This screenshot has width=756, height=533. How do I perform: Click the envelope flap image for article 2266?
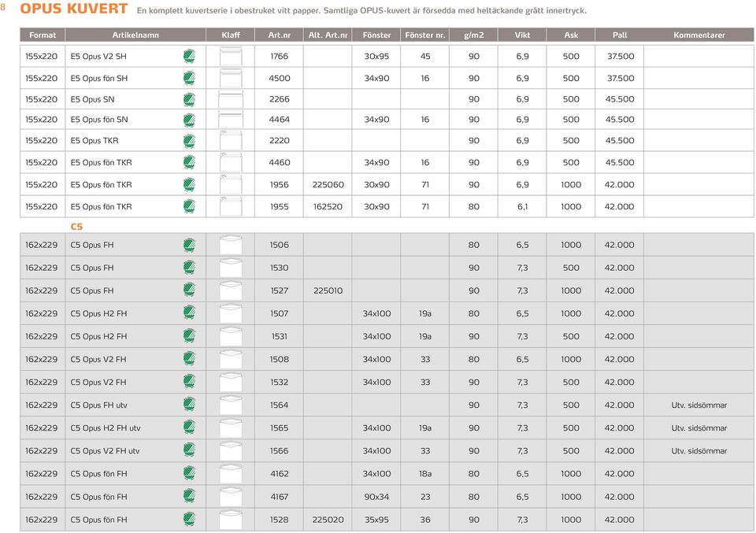coord(231,99)
